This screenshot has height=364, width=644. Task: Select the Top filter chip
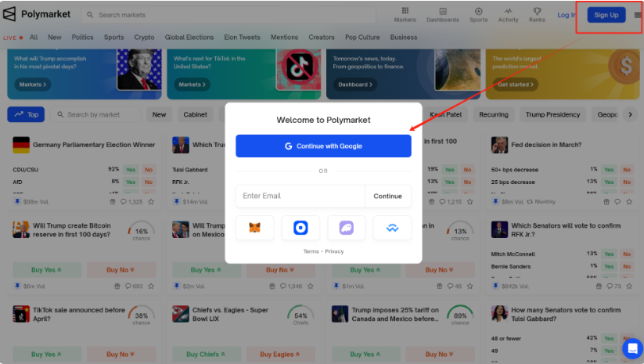26,114
